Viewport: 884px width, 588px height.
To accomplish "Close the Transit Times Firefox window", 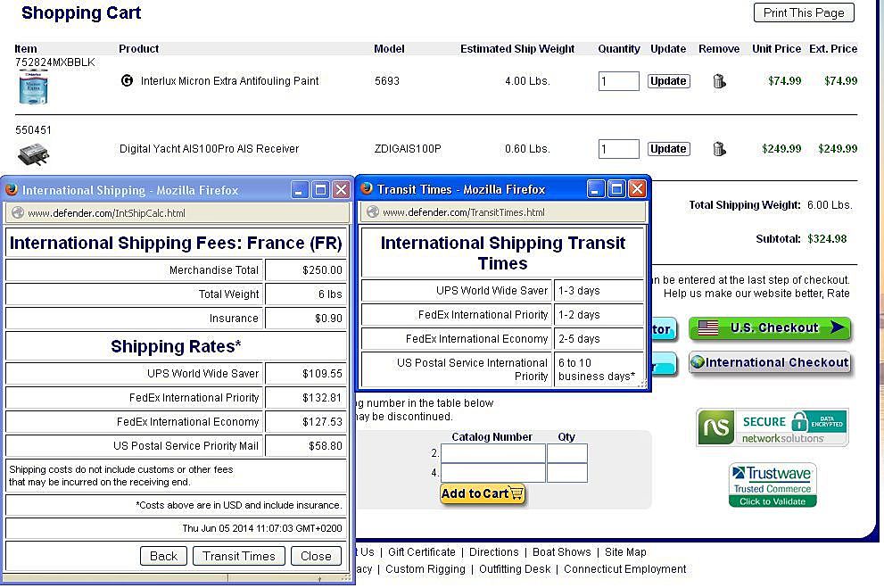I will tap(637, 189).
